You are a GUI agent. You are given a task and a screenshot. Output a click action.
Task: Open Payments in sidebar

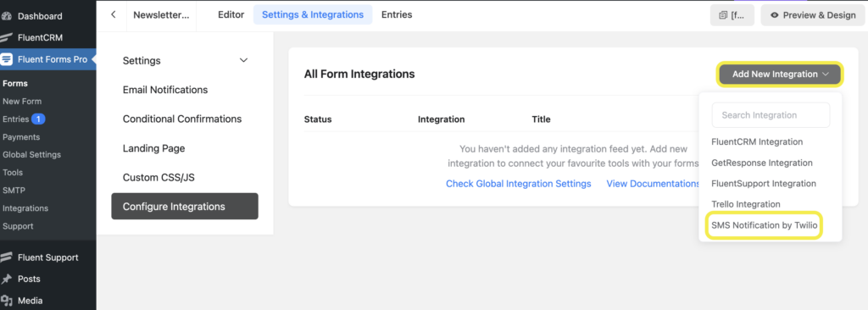tap(21, 136)
